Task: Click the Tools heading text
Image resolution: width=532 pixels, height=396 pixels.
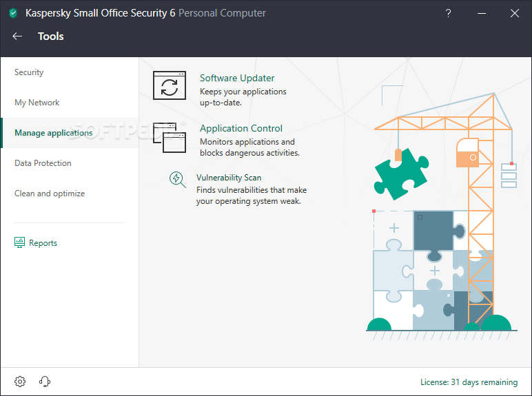Action: [x=51, y=37]
